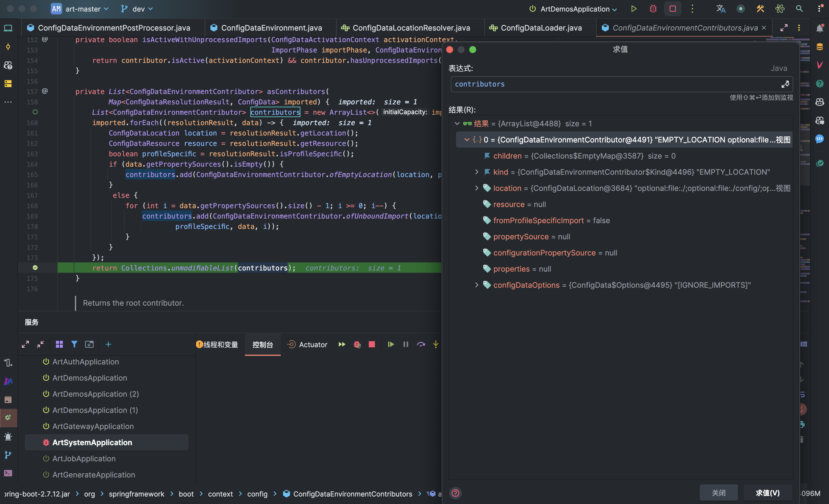
Task: Click the 关闭 button in evaluate dialog
Action: 718,492
